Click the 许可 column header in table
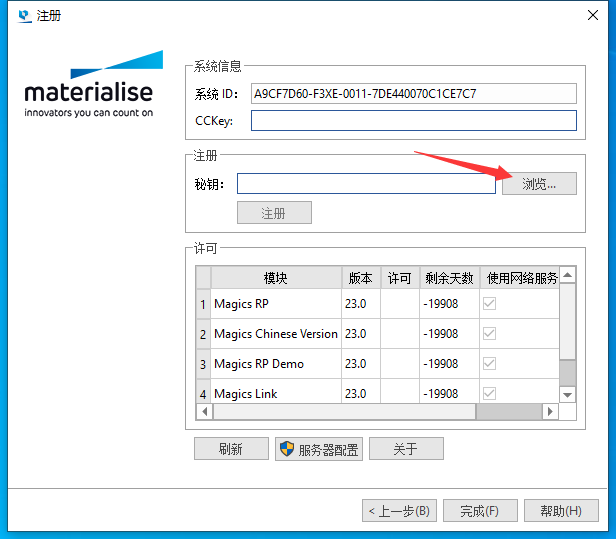This screenshot has height=539, width=616. click(400, 278)
